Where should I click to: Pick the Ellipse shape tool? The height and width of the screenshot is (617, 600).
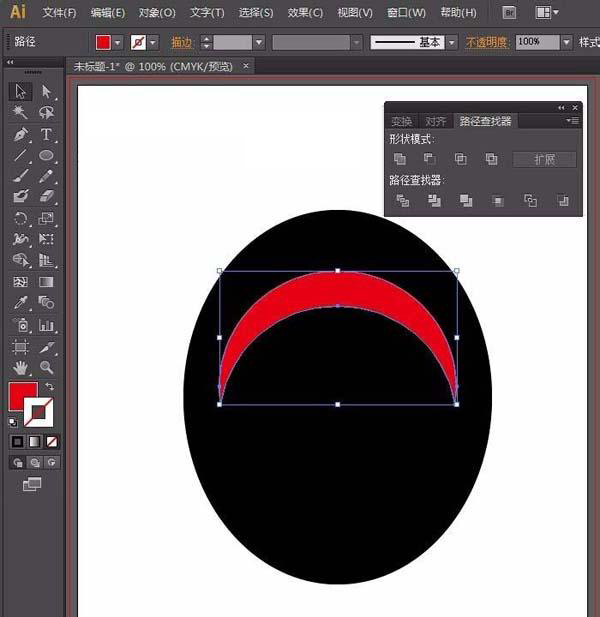coord(46,155)
